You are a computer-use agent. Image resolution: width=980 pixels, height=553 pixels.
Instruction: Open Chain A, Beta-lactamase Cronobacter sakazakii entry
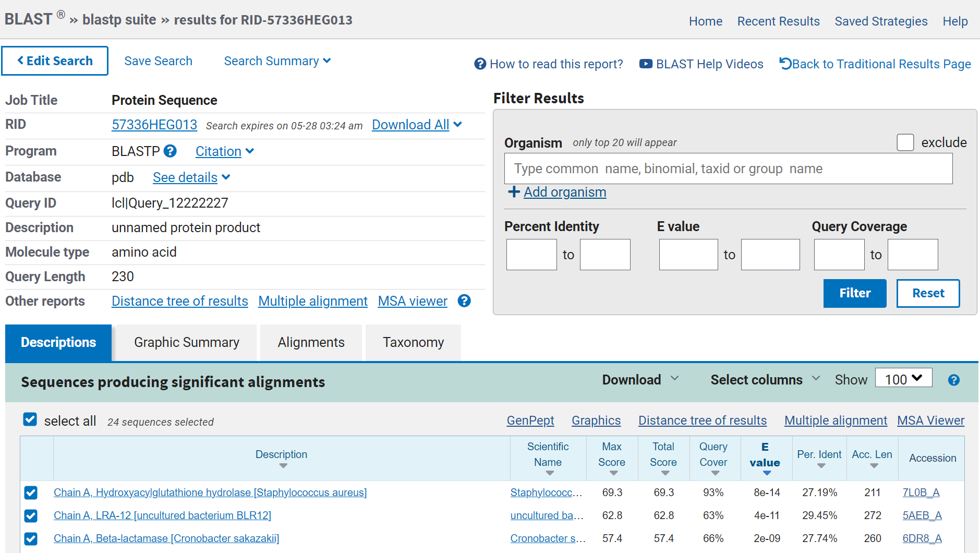click(x=166, y=538)
